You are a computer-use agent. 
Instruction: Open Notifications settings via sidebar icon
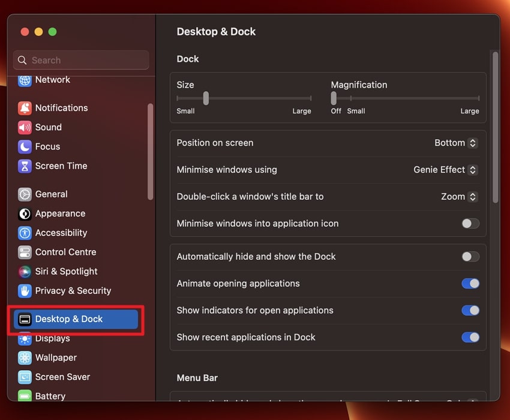pos(25,108)
